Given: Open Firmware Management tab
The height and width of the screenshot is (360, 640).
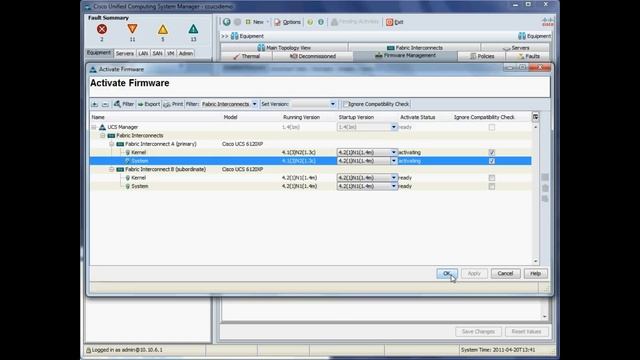Looking at the screenshot, I should click(x=405, y=56).
